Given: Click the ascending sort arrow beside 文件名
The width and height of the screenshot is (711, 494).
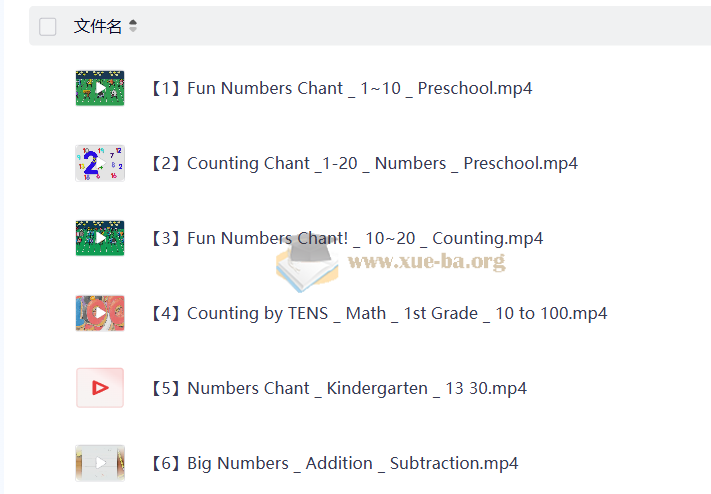Looking at the screenshot, I should click(x=133, y=22).
